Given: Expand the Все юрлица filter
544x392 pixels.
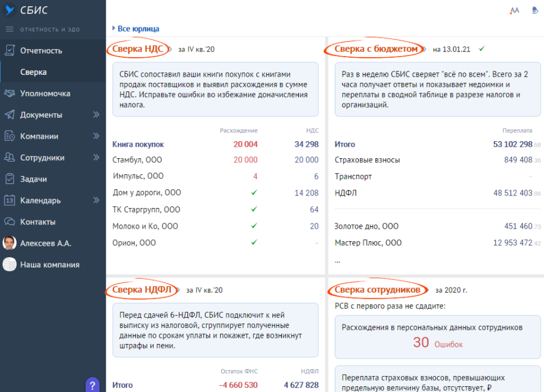Looking at the screenshot, I should click(x=135, y=29).
